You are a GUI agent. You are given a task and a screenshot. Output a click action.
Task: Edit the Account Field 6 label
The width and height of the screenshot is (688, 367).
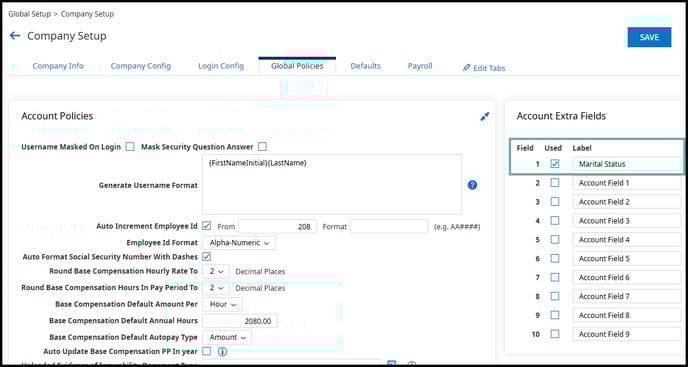click(x=627, y=277)
